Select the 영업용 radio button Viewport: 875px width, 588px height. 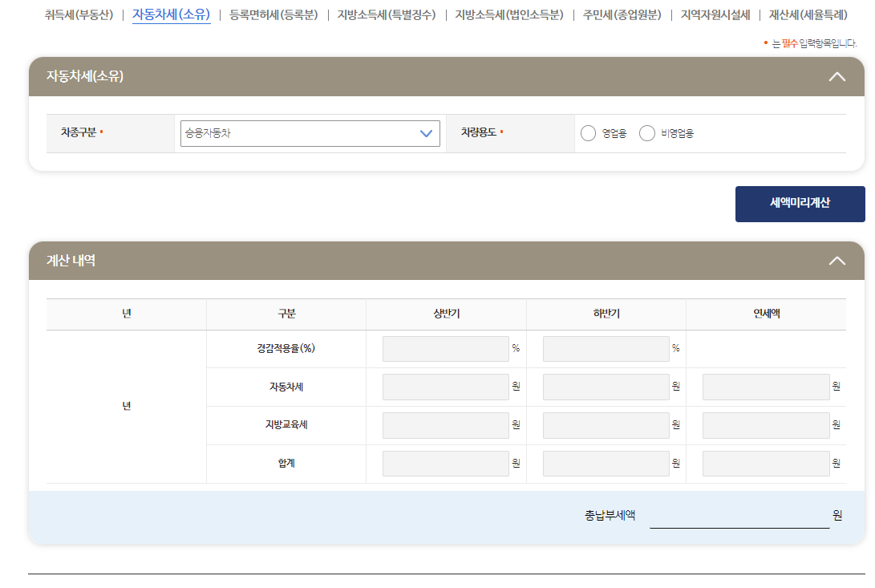[x=588, y=133]
